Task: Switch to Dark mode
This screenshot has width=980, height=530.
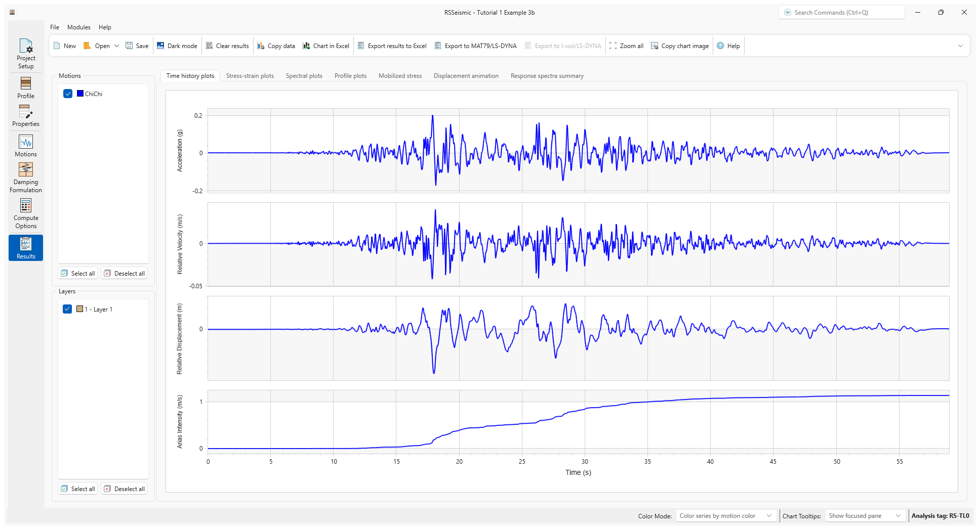Action: click(x=177, y=46)
